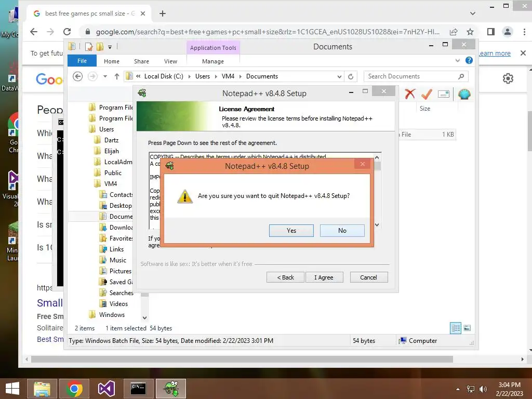Click the Search Documents field
The width and height of the screenshot is (532, 399).
pos(416,76)
